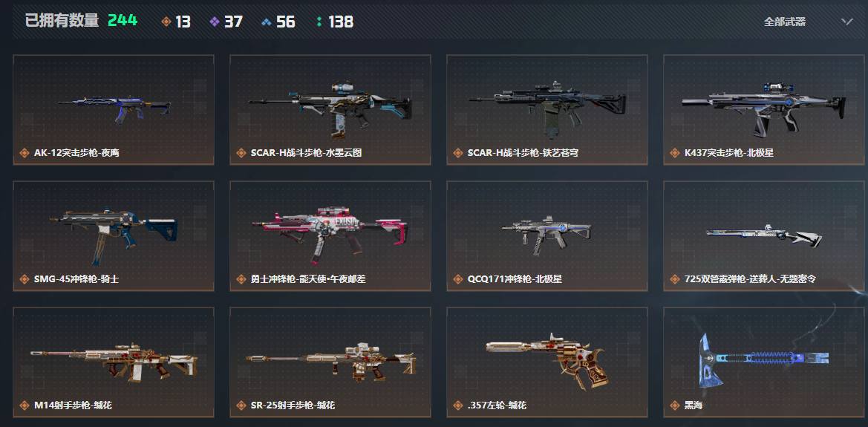Click rarity icon beside K437突击步枪-北极星

pyautogui.click(x=675, y=153)
